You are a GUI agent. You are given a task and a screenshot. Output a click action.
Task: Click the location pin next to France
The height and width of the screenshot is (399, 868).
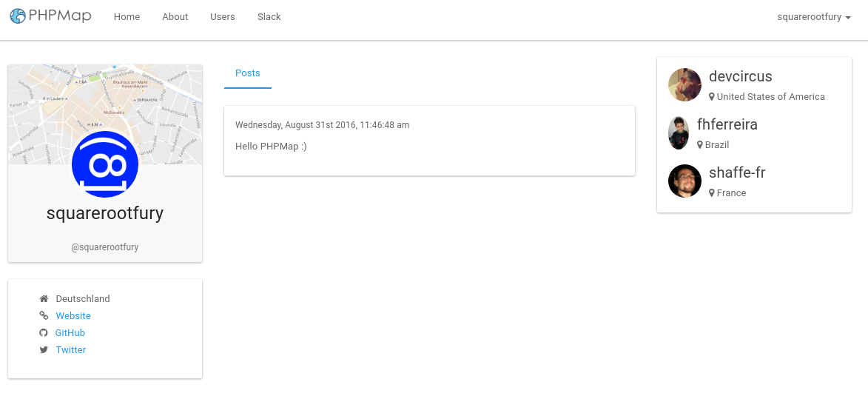[712, 193]
